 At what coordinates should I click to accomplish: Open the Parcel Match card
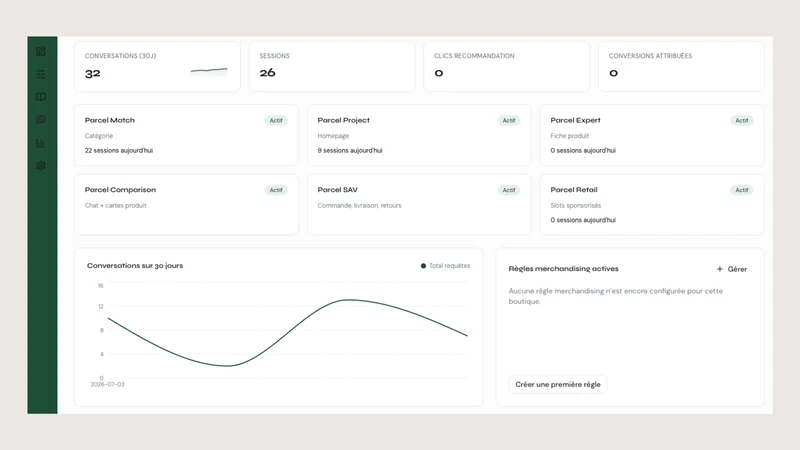(x=186, y=135)
